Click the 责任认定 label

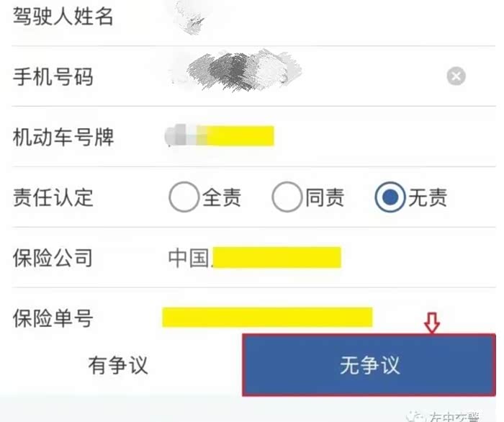point(53,197)
